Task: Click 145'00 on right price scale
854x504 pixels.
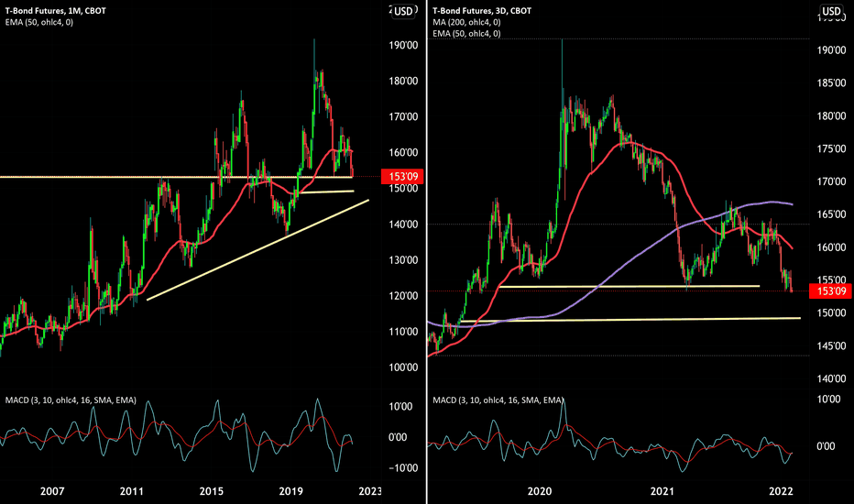Action: pos(831,346)
